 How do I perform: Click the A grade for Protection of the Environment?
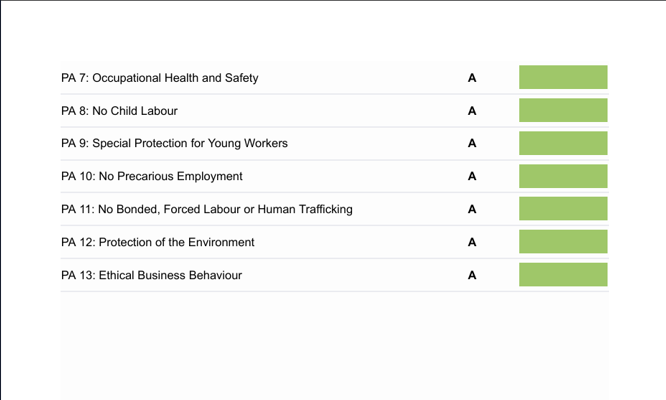(472, 242)
